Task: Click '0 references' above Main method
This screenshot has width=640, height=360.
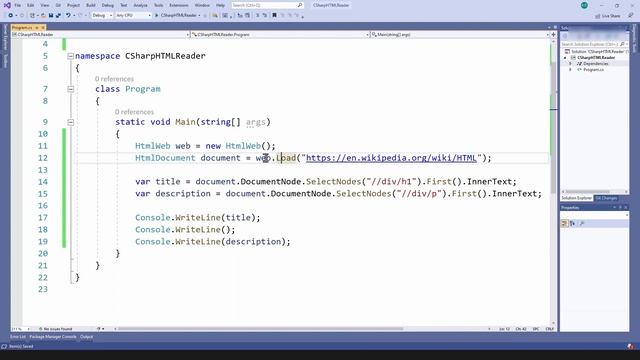Action: pyautogui.click(x=134, y=112)
